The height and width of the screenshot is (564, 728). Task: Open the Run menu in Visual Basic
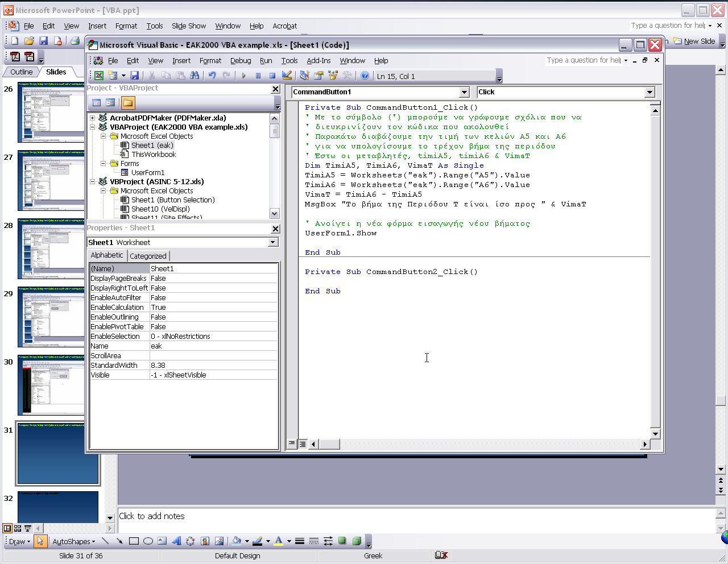pyautogui.click(x=266, y=60)
